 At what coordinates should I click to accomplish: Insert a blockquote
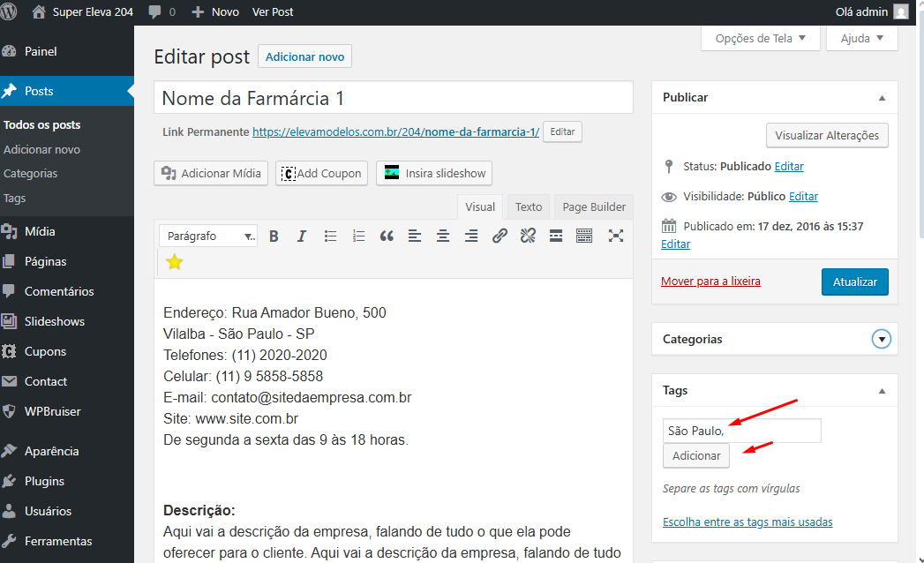tap(387, 236)
